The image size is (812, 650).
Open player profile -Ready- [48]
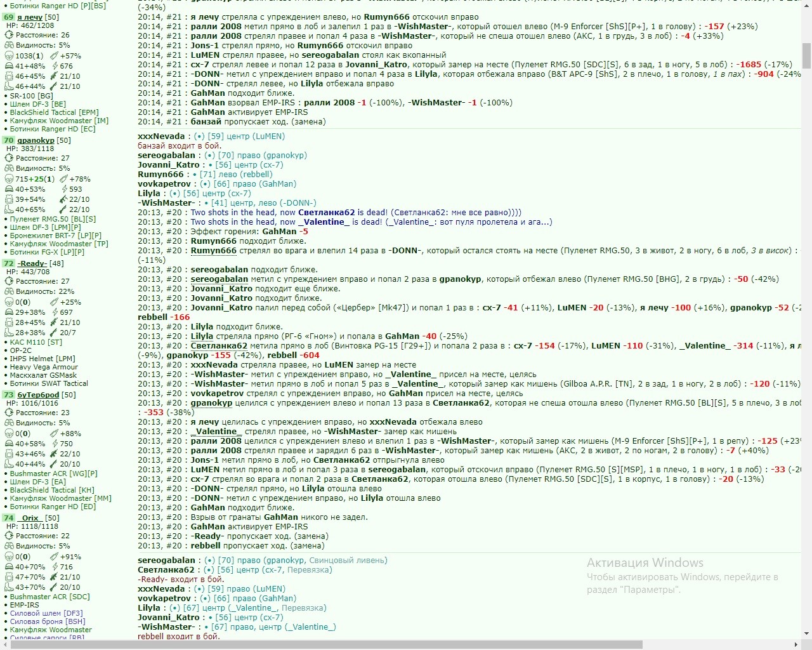(32, 263)
